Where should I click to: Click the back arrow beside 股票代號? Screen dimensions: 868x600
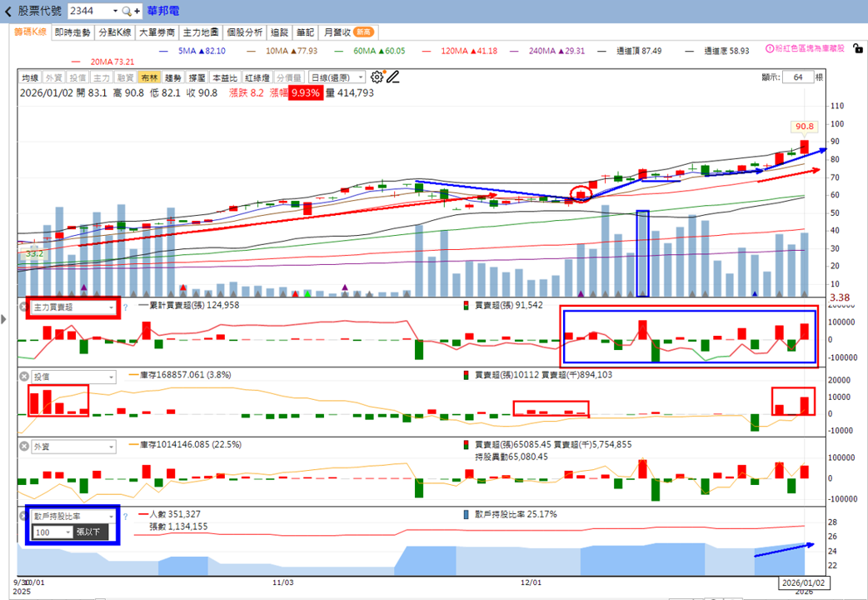(x=7, y=11)
